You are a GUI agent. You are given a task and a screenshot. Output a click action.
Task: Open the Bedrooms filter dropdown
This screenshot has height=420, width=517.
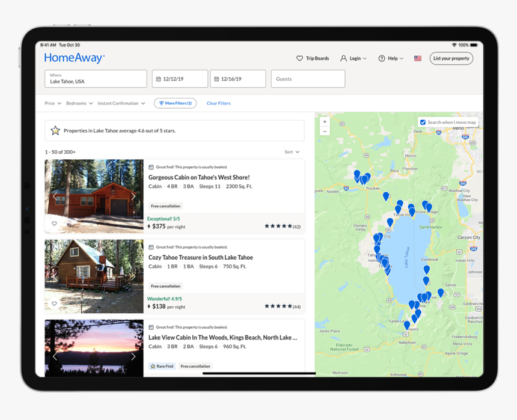pyautogui.click(x=79, y=103)
